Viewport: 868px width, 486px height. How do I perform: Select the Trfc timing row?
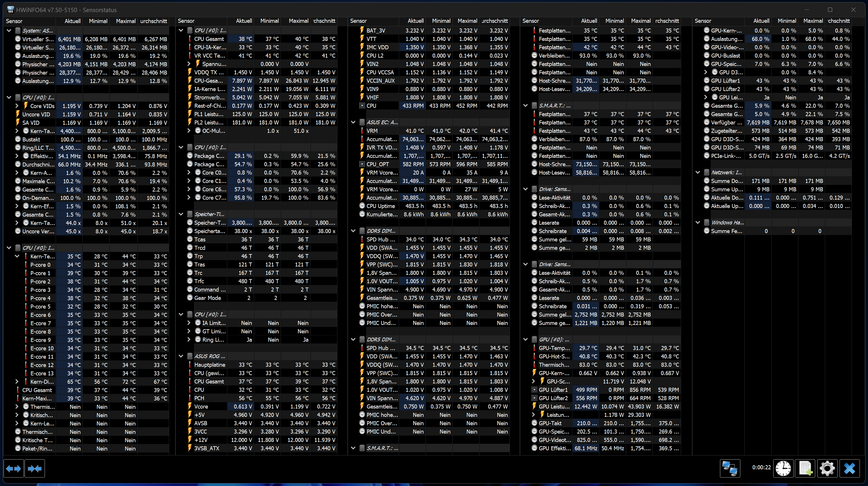(x=257, y=281)
